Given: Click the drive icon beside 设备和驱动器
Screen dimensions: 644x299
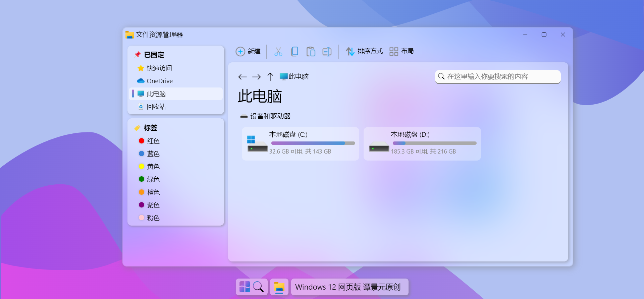Looking at the screenshot, I should point(244,116).
